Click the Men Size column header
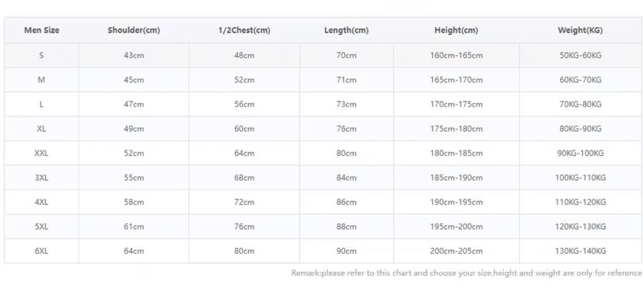This screenshot has width=644, height=302. click(41, 30)
